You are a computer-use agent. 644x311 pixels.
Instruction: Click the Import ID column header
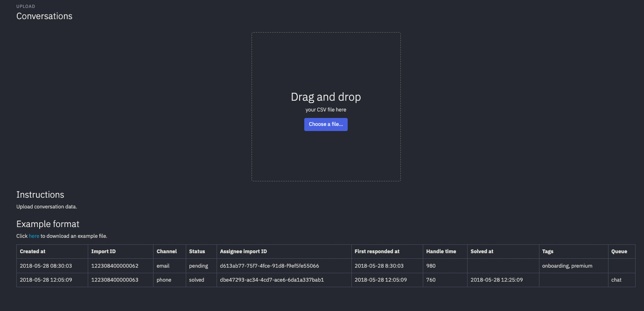121,252
